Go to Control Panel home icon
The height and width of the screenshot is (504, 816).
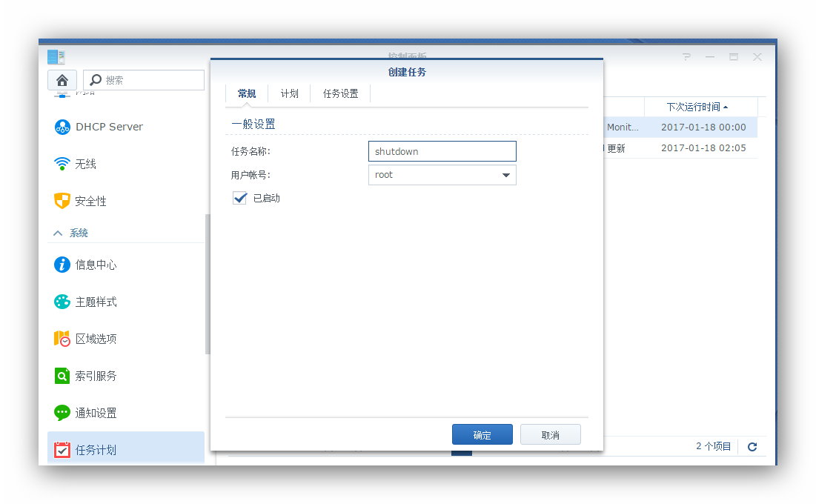[x=62, y=80]
